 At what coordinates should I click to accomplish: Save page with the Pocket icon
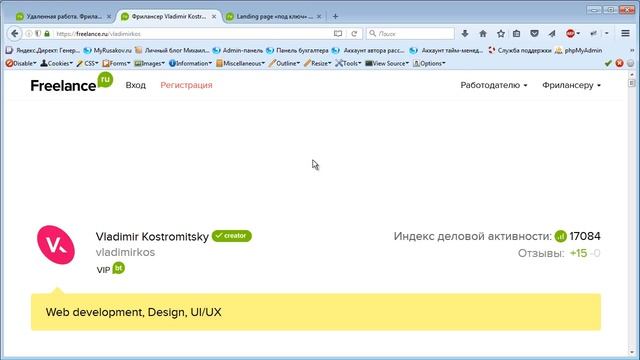[534, 33]
